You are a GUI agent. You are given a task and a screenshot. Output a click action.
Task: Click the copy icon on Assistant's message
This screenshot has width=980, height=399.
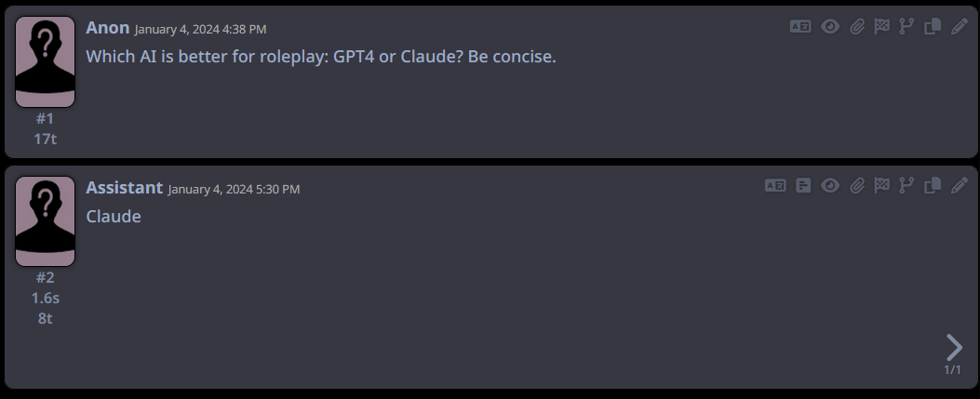[932, 185]
